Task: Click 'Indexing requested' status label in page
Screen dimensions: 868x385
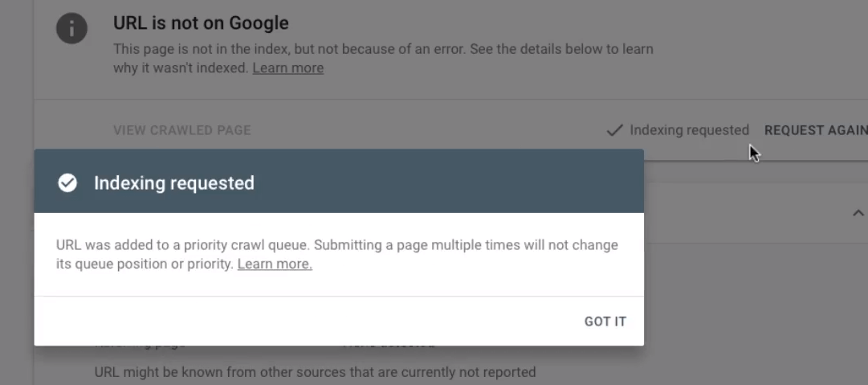Action: pos(689,130)
